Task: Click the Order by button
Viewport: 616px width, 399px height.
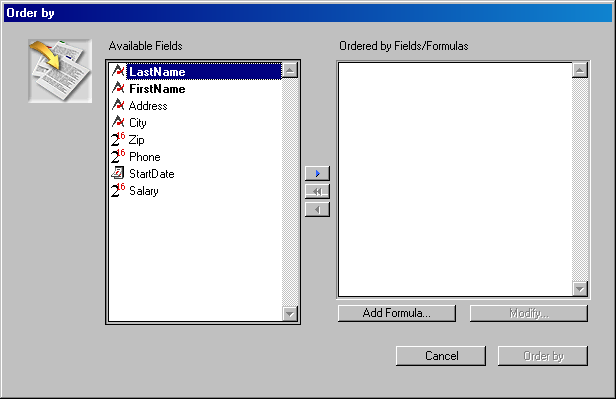Action: 543,356
